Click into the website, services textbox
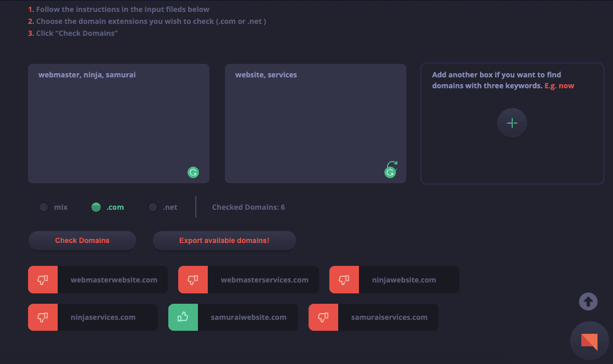The height and width of the screenshot is (364, 613). (315, 124)
